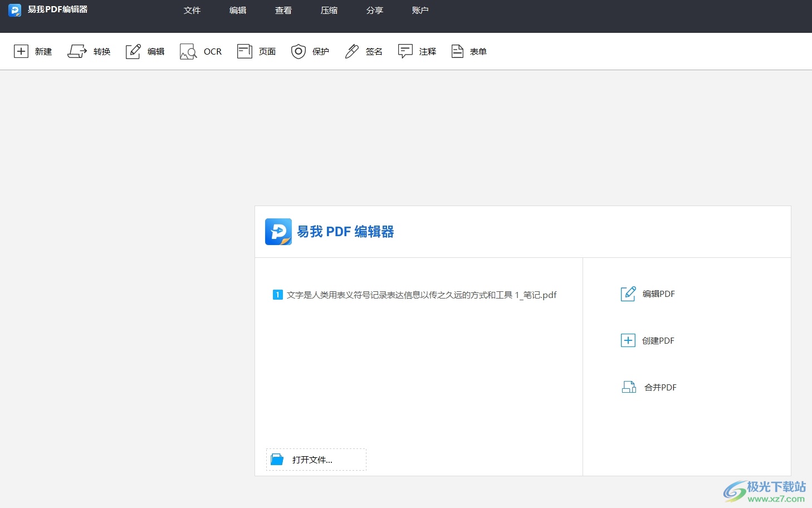Click the number 1 badge of recent file
812x508 pixels.
coord(277,295)
